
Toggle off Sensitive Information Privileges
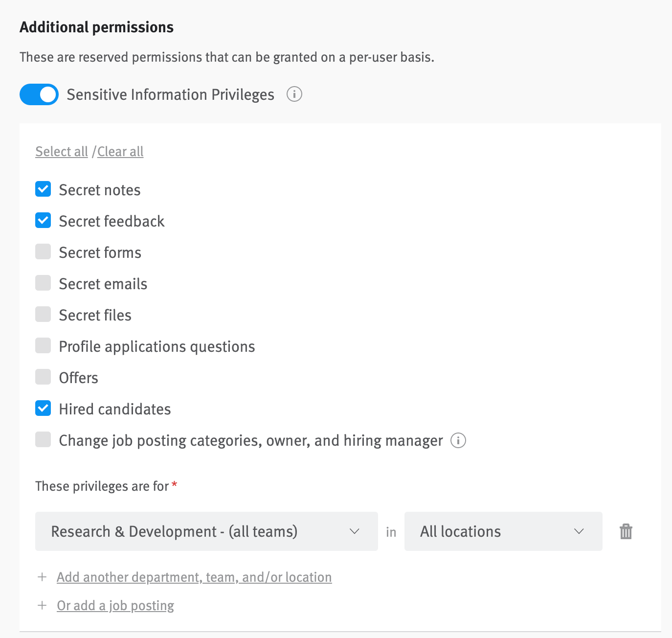(x=39, y=94)
